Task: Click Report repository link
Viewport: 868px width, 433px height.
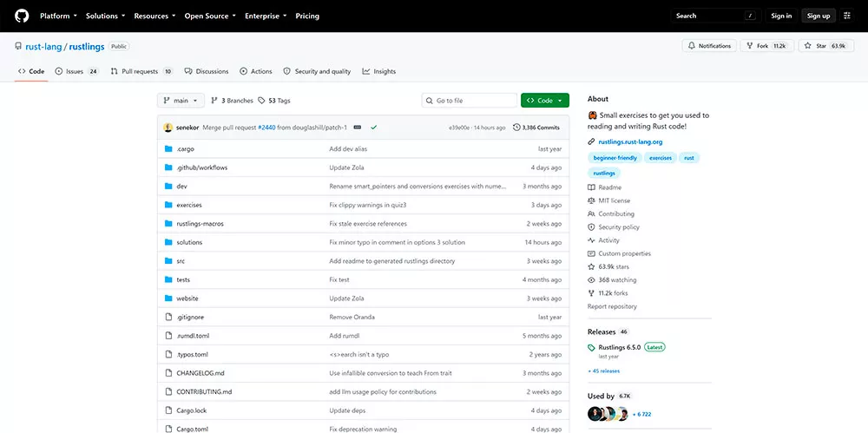Action: 612,306
